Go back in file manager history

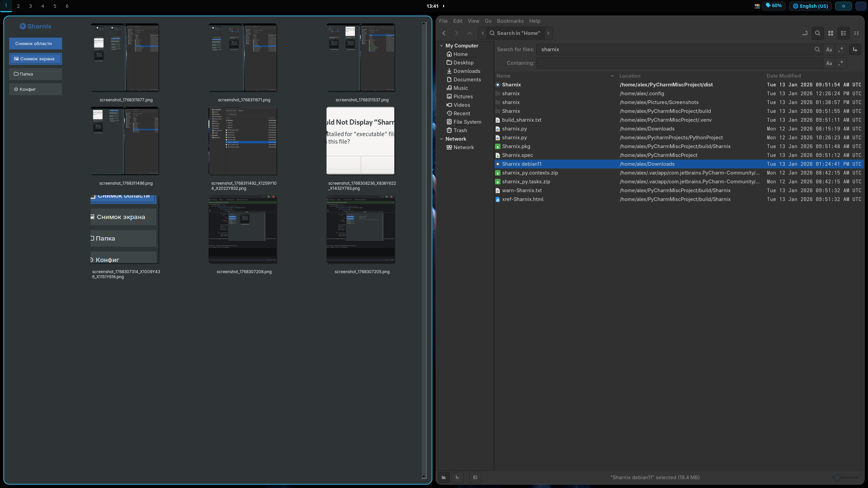(x=444, y=33)
